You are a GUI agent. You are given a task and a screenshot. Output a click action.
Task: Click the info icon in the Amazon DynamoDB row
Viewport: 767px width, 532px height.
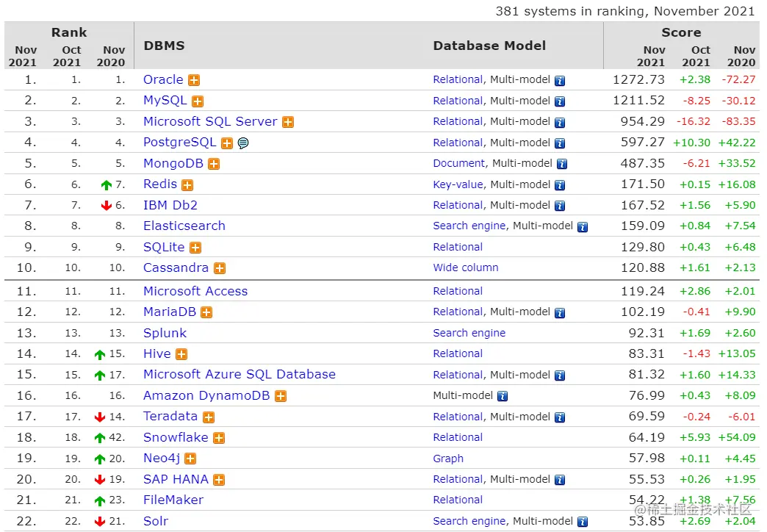[503, 396]
